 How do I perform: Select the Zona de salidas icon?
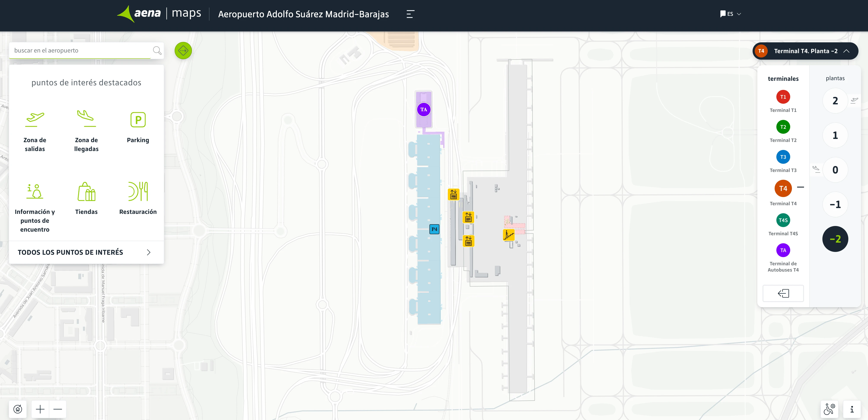[x=35, y=119]
